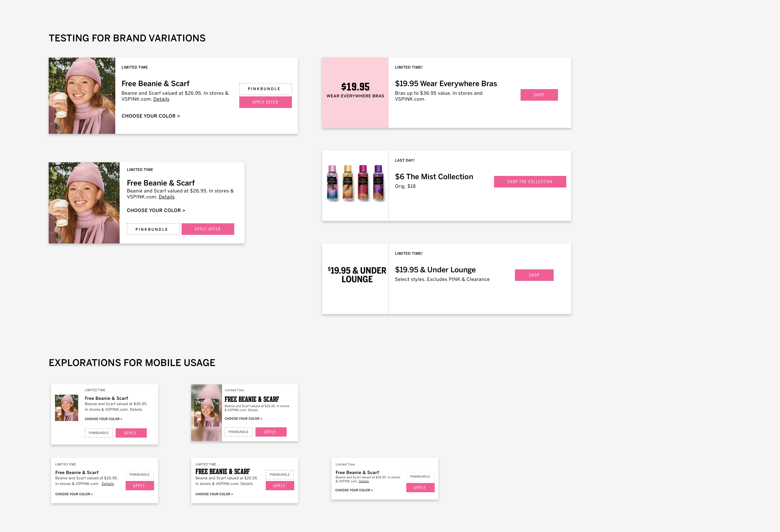Screen dimensions: 780x532
Task: Click the Shop button for Wear Everywhere Bras
Action: click(x=539, y=95)
